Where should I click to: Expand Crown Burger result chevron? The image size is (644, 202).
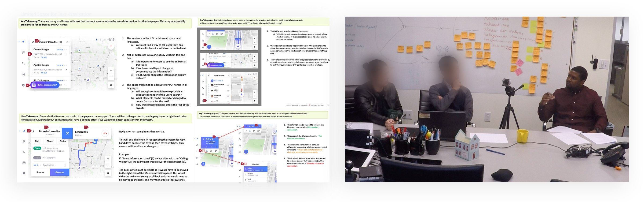point(66,54)
